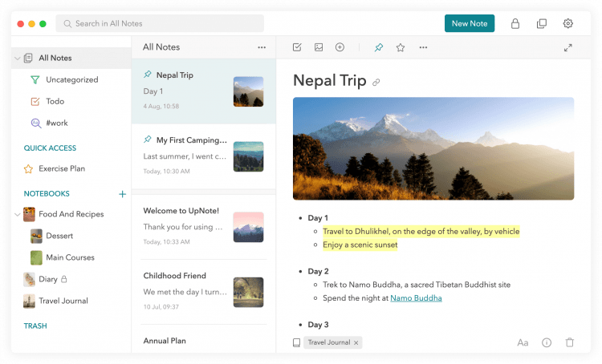The height and width of the screenshot is (364, 602).
Task: Click the My First Camping note thumbnail
Action: tap(248, 156)
